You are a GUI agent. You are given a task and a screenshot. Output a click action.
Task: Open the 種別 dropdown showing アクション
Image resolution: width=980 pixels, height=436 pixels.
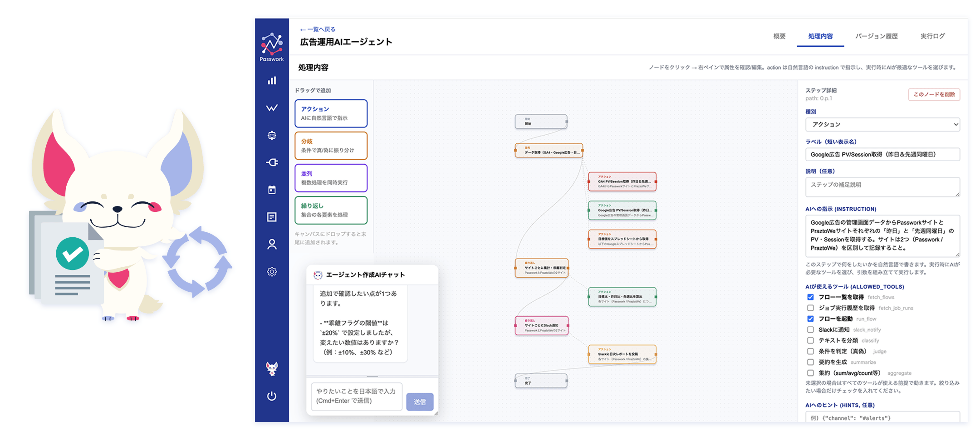click(882, 124)
